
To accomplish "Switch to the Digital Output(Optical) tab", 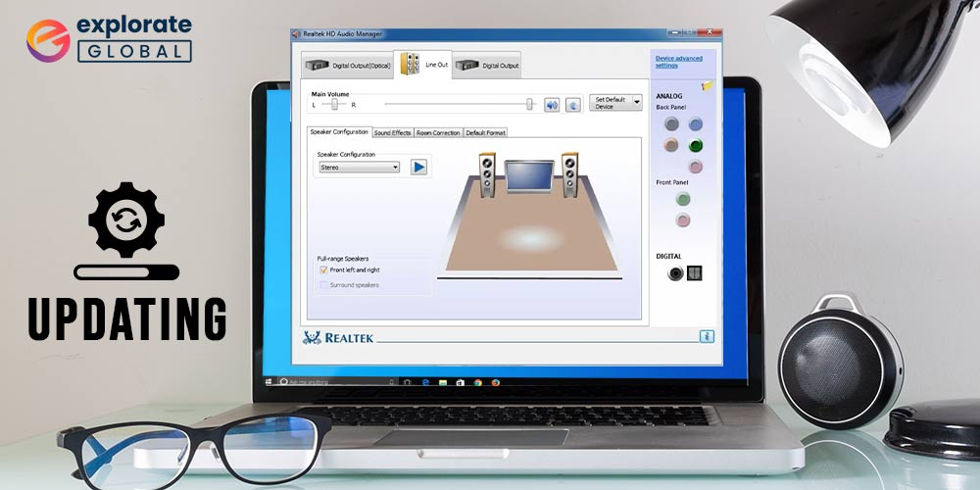I will click(x=348, y=65).
